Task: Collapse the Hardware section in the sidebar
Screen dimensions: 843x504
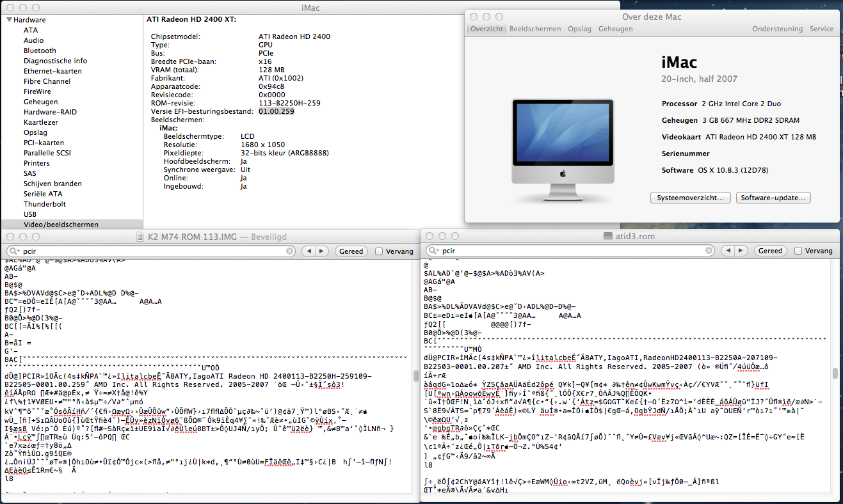Action: (x=8, y=20)
